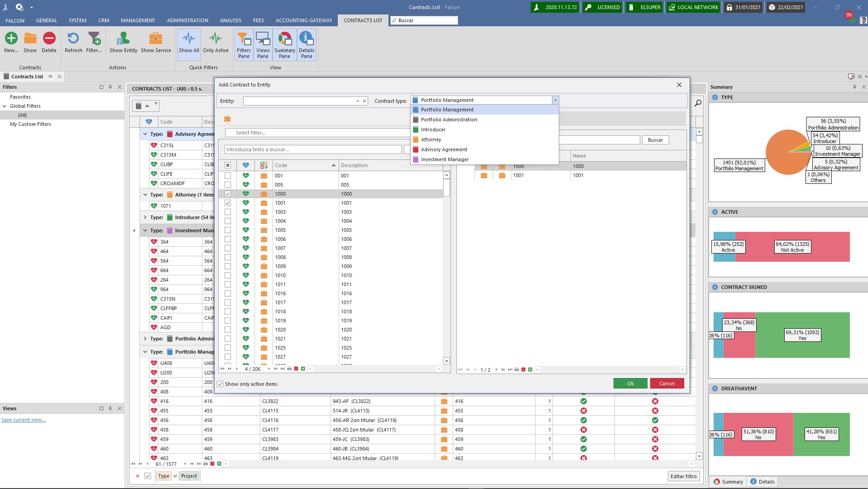Click the Buscar search box in ribbon
Viewport: 868px width, 489px height.
pos(424,20)
